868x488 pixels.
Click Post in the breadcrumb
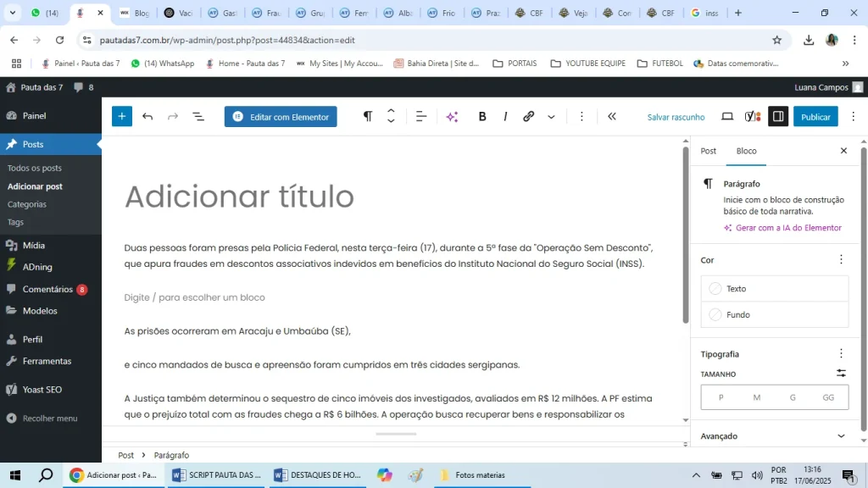tap(125, 455)
